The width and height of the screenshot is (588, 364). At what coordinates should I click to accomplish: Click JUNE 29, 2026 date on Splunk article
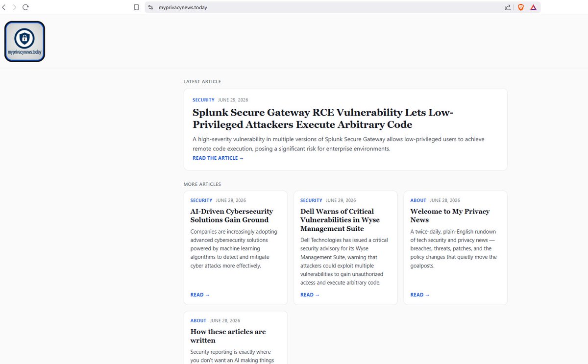233,100
